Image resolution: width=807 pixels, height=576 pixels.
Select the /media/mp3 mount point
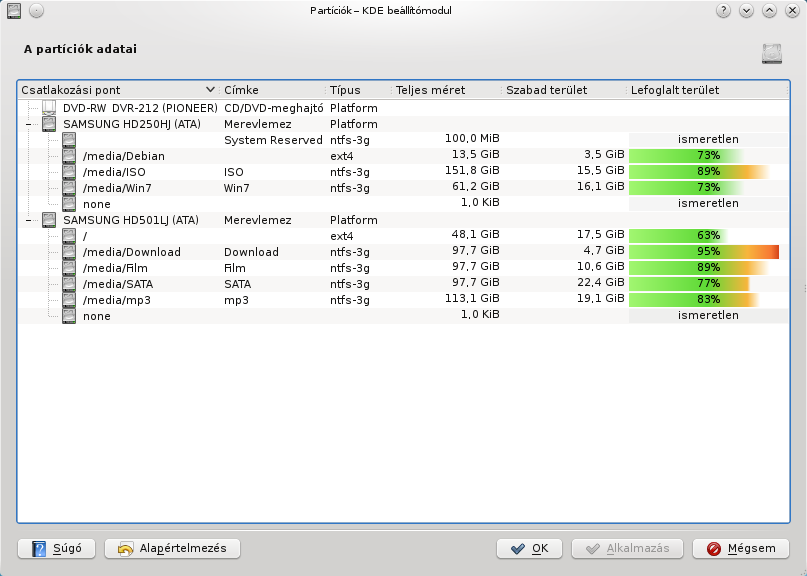point(117,300)
